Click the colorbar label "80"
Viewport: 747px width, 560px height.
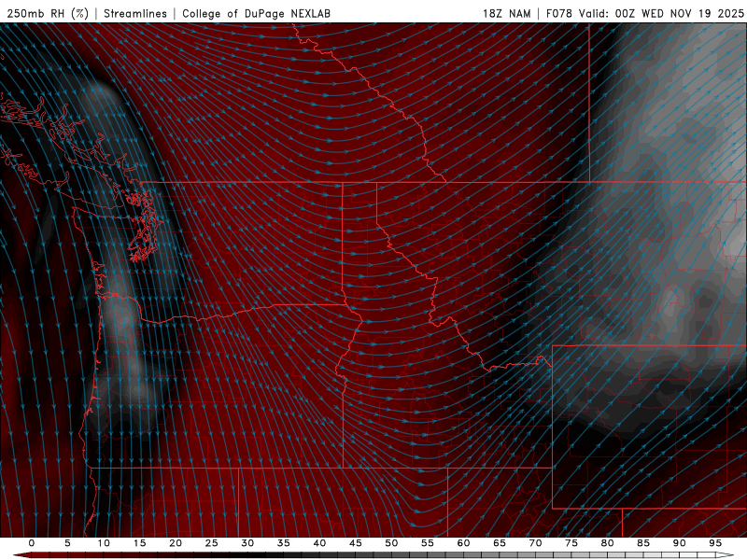point(608,543)
